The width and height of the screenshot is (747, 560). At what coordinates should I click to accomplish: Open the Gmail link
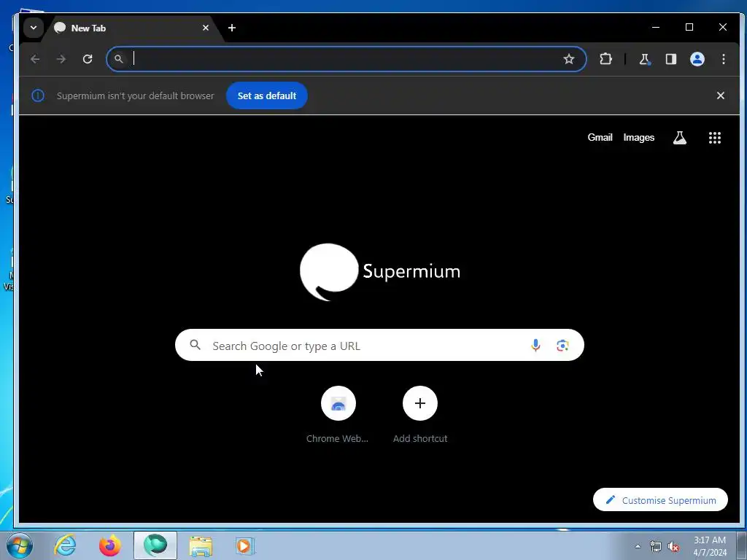tap(600, 138)
